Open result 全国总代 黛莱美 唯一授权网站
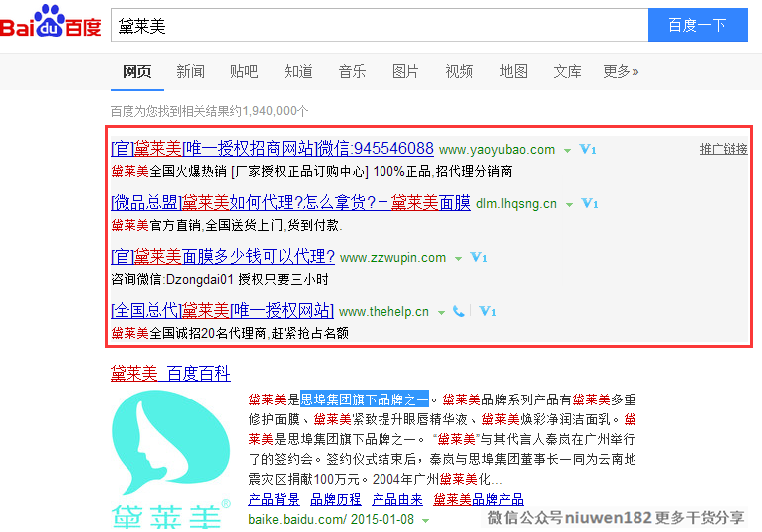 (x=222, y=310)
